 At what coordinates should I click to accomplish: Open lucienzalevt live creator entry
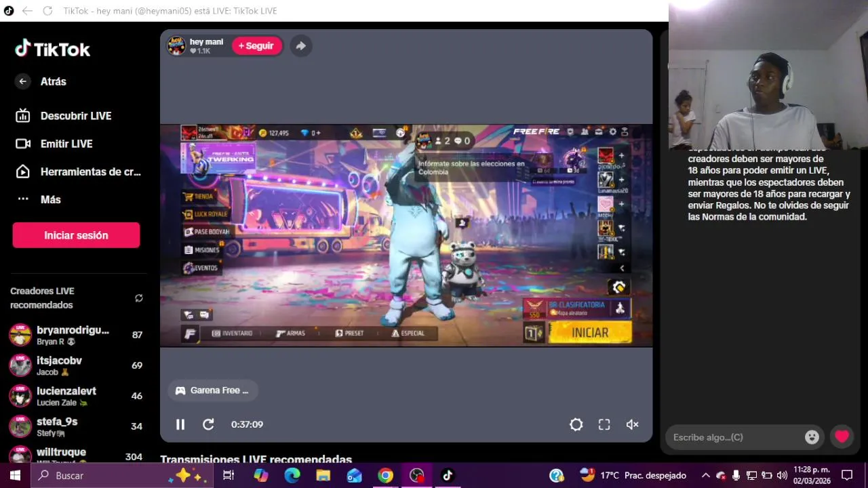click(x=76, y=396)
